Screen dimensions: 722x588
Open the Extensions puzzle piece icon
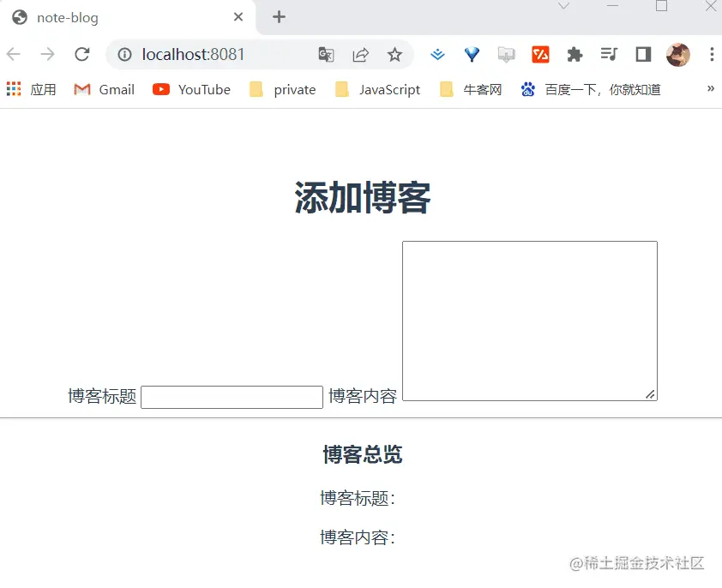point(575,54)
